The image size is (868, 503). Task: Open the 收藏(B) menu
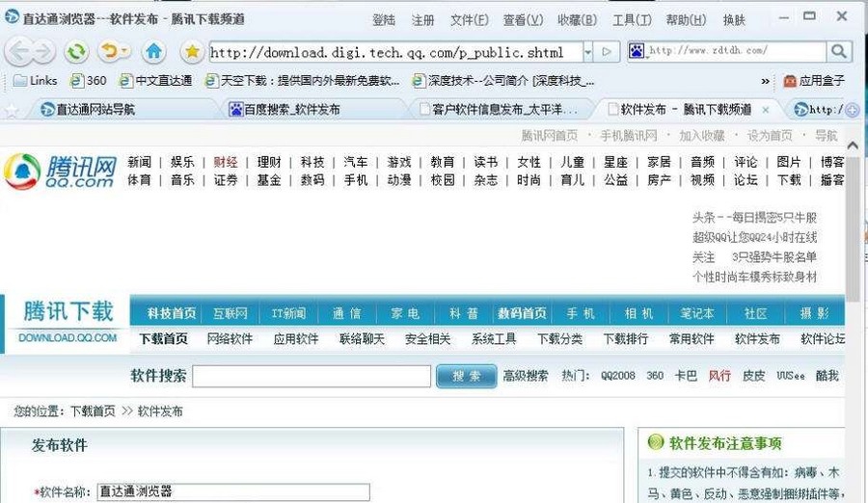coord(578,20)
